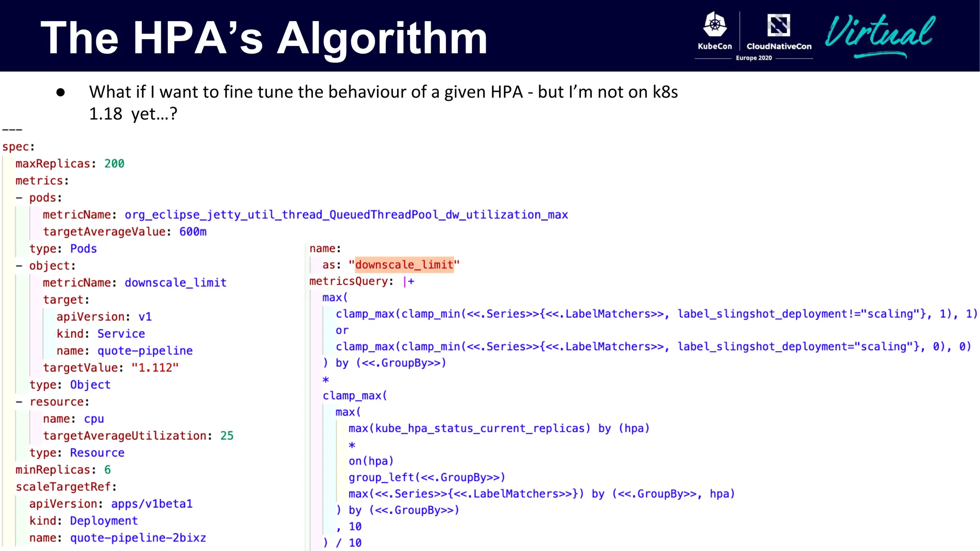This screenshot has height=551, width=980.
Task: Click the first ") by (<<.GroupBy>>)" line
Action: click(x=384, y=363)
